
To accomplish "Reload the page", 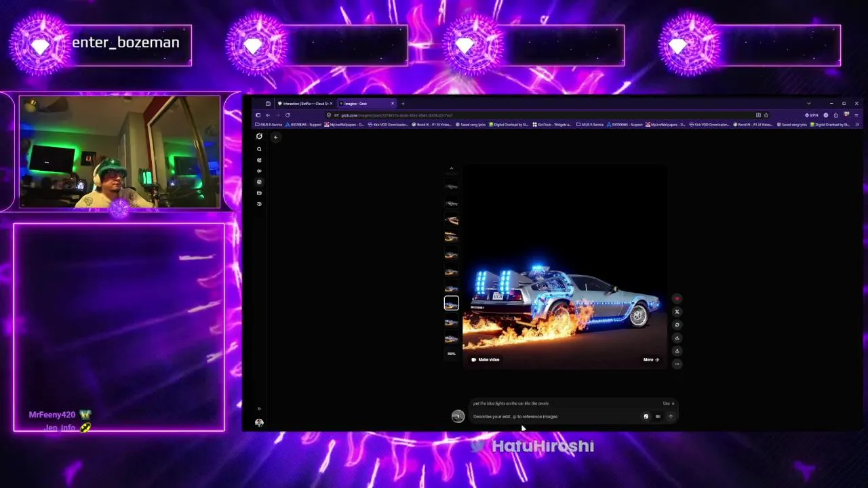I will (x=288, y=115).
